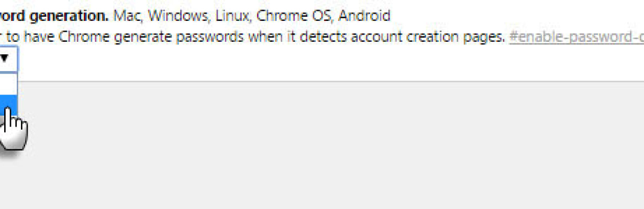This screenshot has height=209, width=644.
Task: Click the horizontal divider line under the flag
Action: 331,81
